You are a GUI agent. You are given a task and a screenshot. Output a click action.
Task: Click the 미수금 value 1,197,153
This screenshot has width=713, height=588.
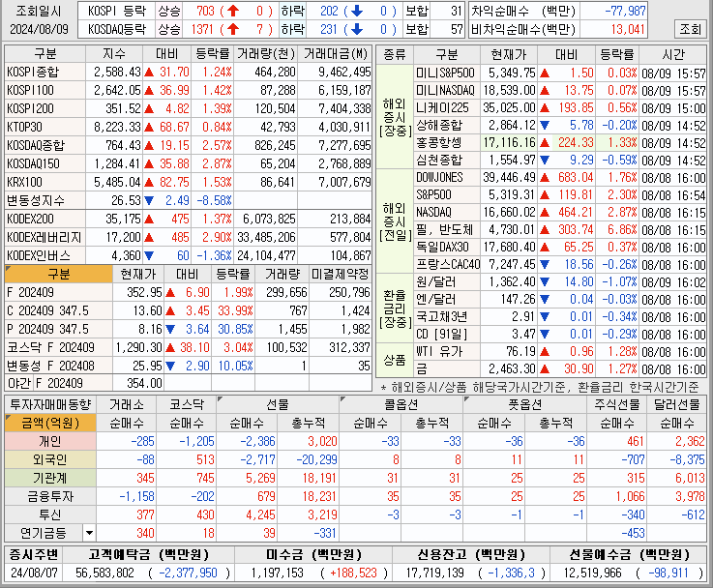point(278,573)
